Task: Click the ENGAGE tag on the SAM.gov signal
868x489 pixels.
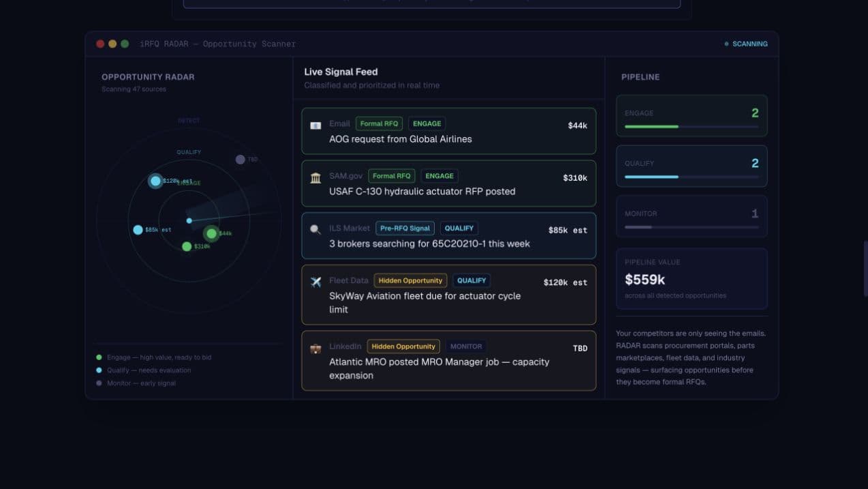Action: 439,176
